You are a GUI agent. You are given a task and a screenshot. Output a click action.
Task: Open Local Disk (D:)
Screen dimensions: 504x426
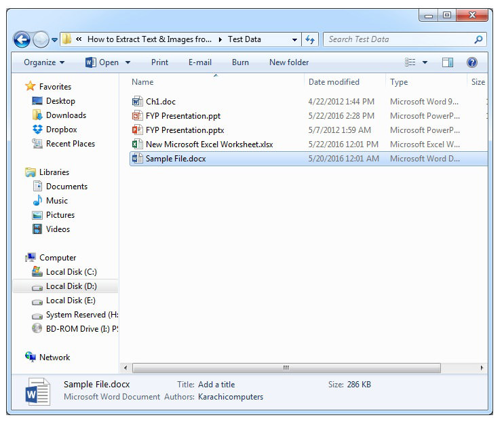click(x=71, y=286)
